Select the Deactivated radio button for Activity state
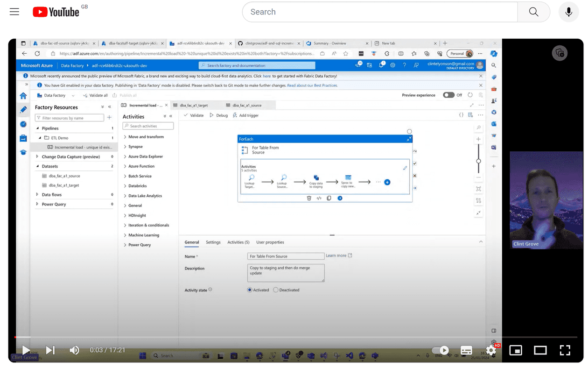The image size is (588, 369). [x=274, y=290]
